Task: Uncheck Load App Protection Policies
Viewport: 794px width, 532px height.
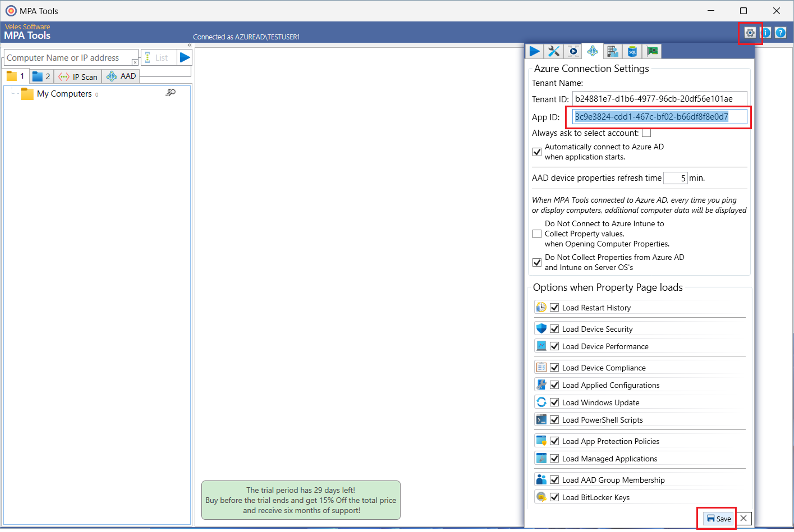Action: click(554, 441)
